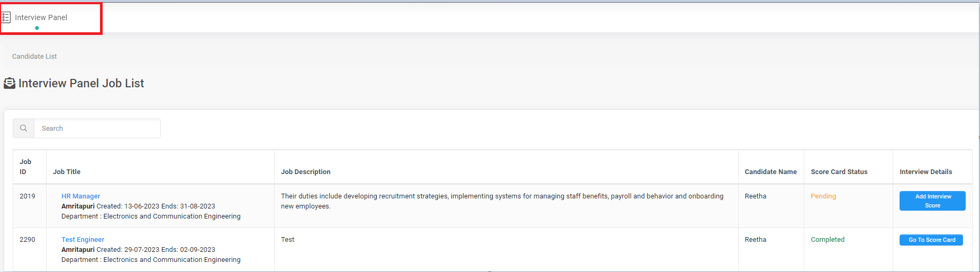
Task: Open the HR Manager job link
Action: pyautogui.click(x=80, y=196)
